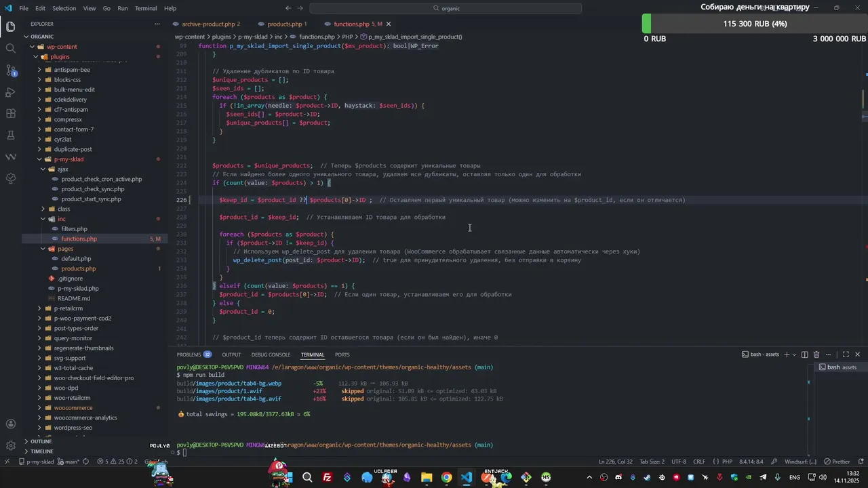Switch to archive-product.php editor tab

coord(210,24)
